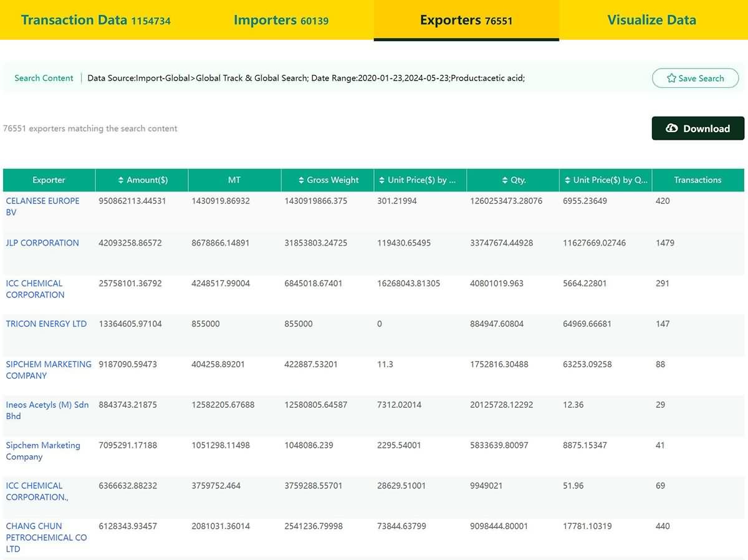
Task: Click the sort icon on first Unit Price($) column
Action: click(381, 180)
